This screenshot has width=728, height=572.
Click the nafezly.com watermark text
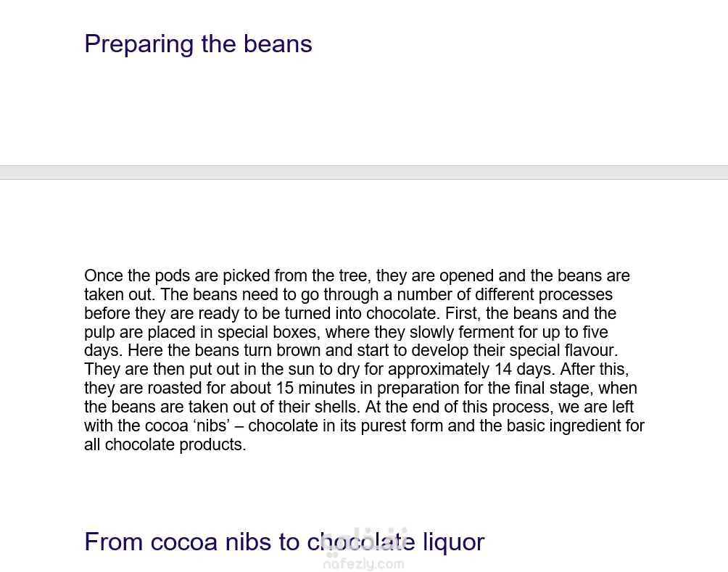click(x=363, y=564)
